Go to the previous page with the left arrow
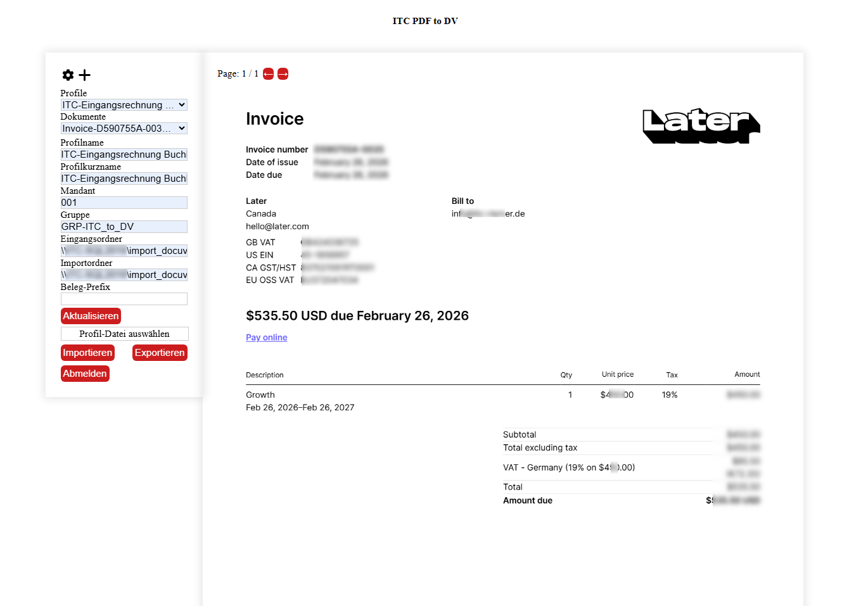868x606 pixels. pyautogui.click(x=268, y=73)
